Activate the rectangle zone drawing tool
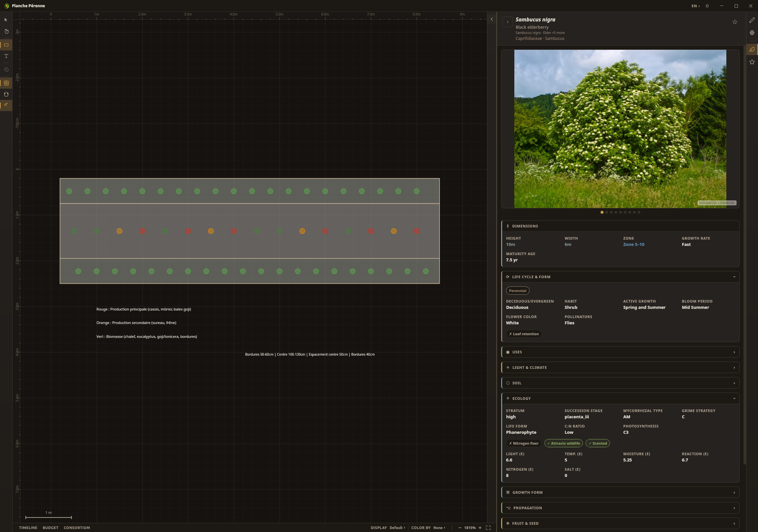Screen dimensions: 758x532 click(6, 45)
